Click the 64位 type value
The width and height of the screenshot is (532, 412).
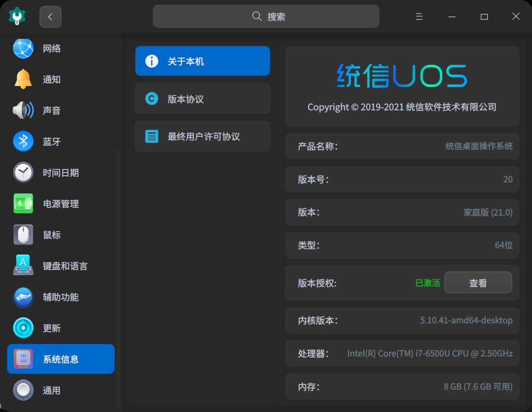pyautogui.click(x=504, y=245)
